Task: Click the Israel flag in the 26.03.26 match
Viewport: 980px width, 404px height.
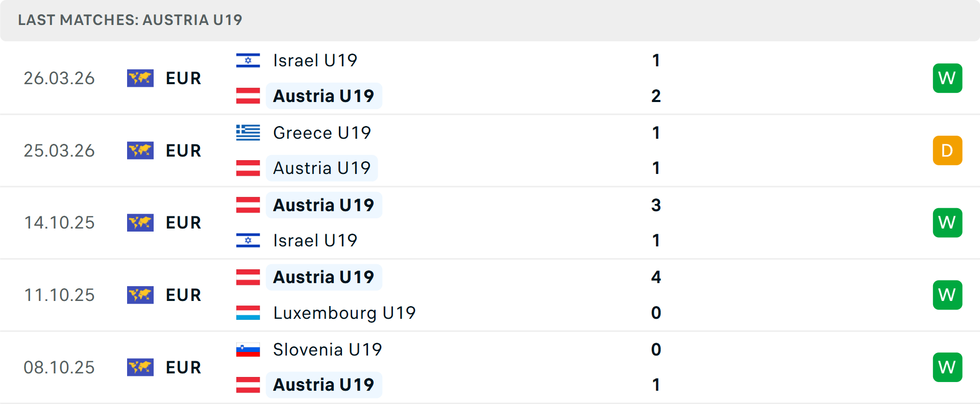Action: click(x=248, y=61)
